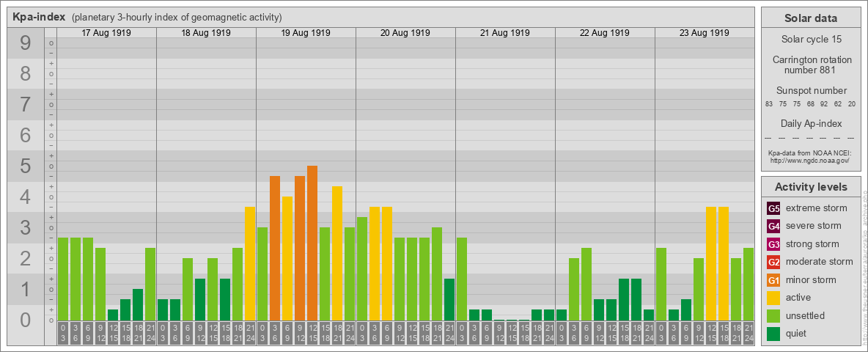Click the sunspot value 68
The width and height of the screenshot is (868, 352).
(x=810, y=103)
